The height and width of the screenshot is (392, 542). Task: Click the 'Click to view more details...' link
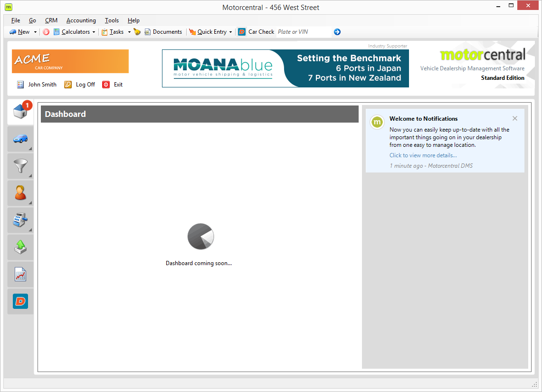coord(423,155)
